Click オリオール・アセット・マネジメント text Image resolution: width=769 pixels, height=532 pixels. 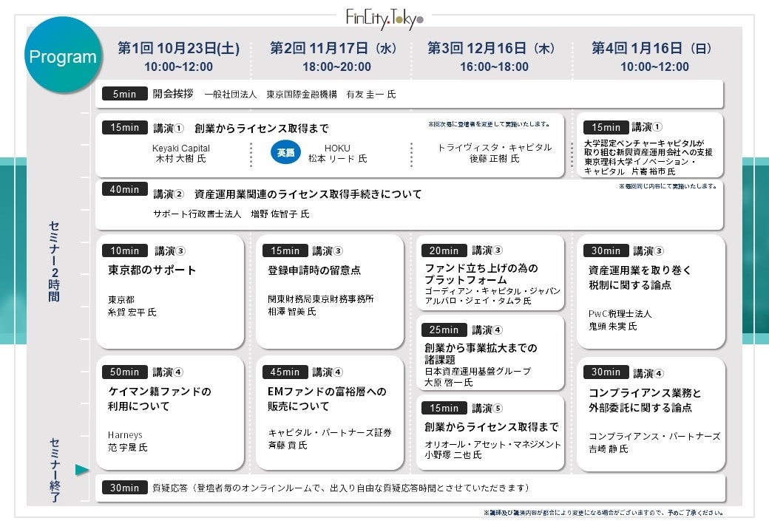coord(492,444)
